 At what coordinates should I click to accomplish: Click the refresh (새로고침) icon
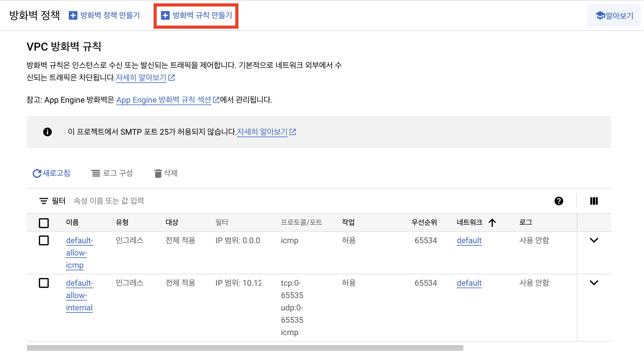click(37, 174)
